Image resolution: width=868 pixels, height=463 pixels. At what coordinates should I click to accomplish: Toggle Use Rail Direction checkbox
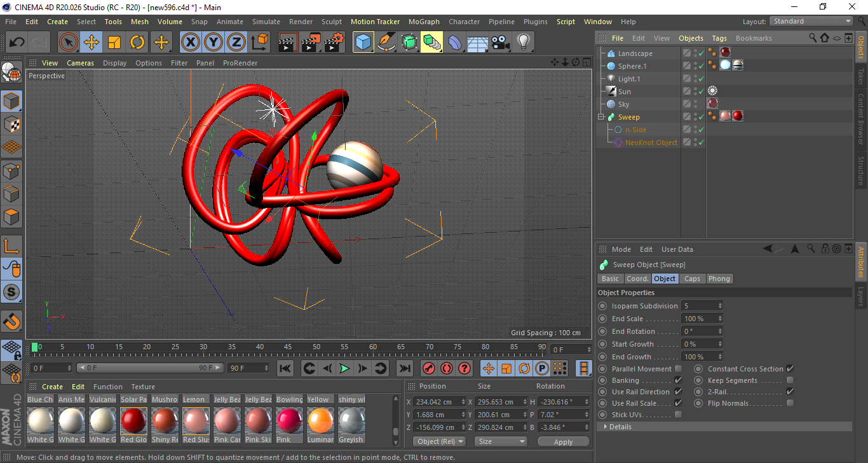678,392
